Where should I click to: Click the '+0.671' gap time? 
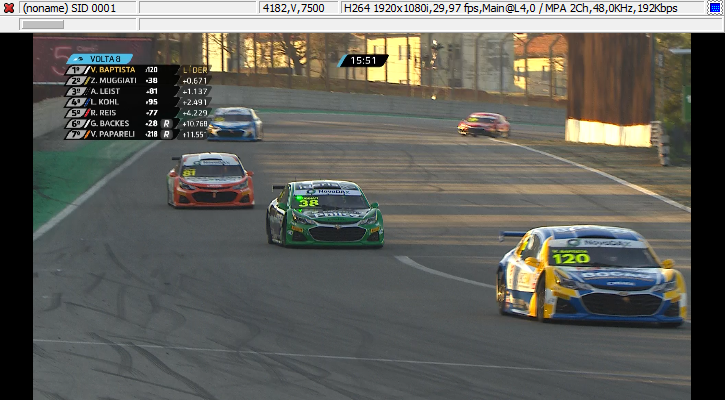pos(194,81)
